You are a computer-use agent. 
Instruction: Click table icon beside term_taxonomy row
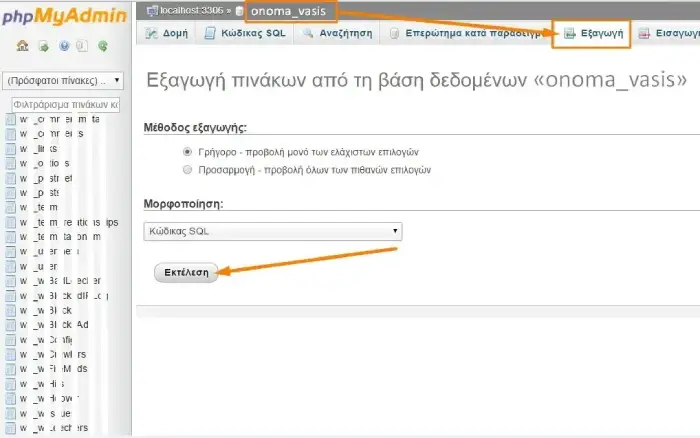[10, 237]
